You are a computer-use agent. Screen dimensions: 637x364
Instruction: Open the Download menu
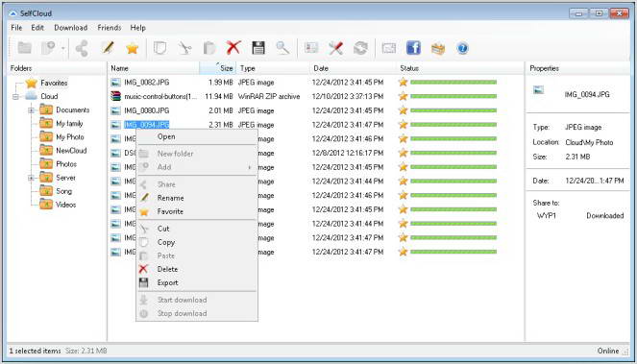click(71, 28)
